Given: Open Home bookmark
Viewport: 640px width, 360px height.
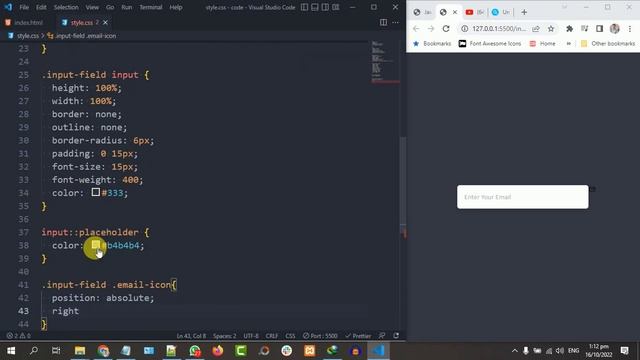Looking at the screenshot, I should [542, 44].
